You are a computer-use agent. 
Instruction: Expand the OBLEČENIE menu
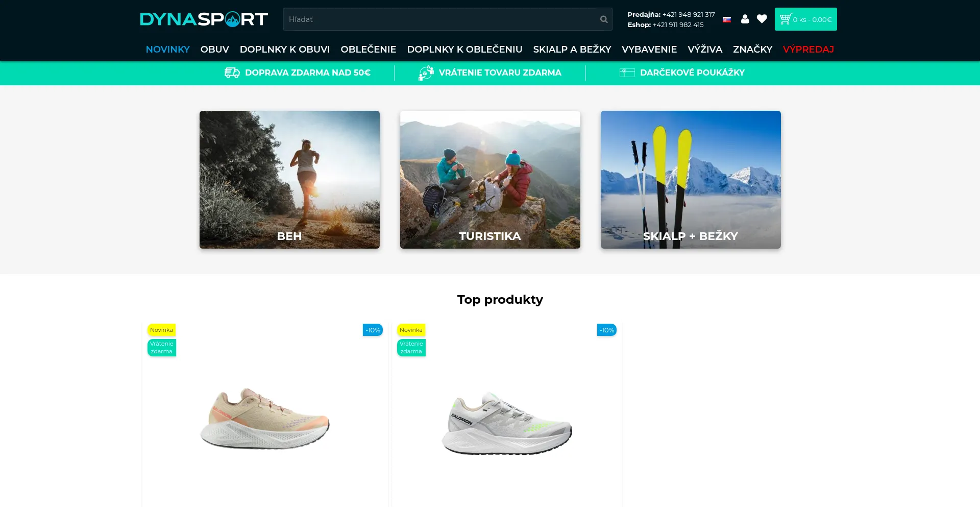tap(369, 49)
